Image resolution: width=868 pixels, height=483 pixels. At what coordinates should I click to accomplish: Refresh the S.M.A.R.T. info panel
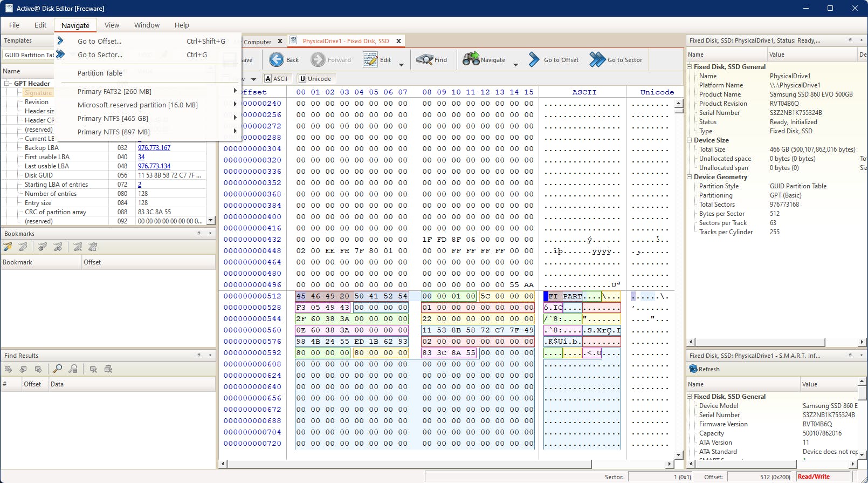point(704,369)
